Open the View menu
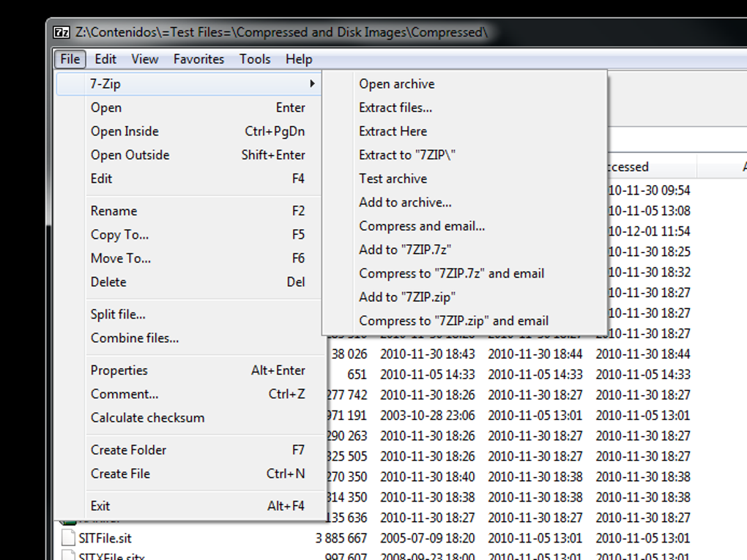747x560 pixels. coord(145,59)
